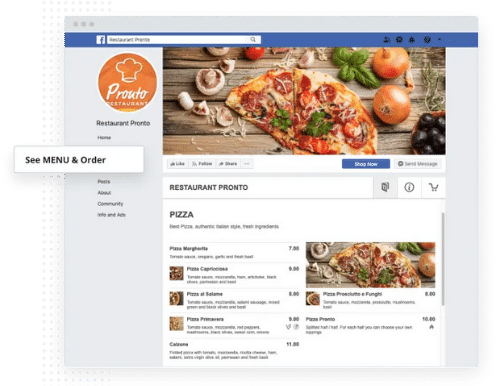Image resolution: width=500 pixels, height=386 pixels.
Task: Click the PIZZA category heading
Action: tap(181, 214)
